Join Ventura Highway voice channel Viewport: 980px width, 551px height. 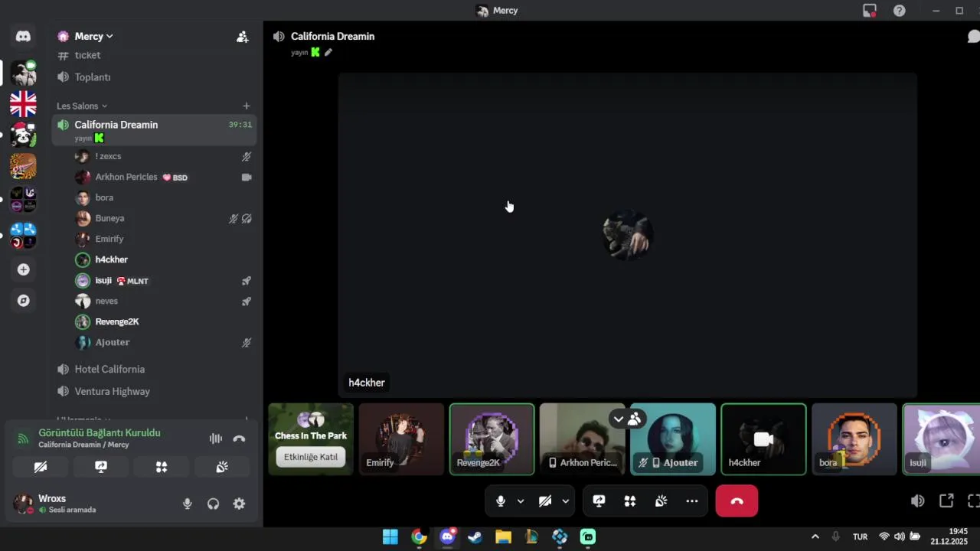click(x=153, y=391)
